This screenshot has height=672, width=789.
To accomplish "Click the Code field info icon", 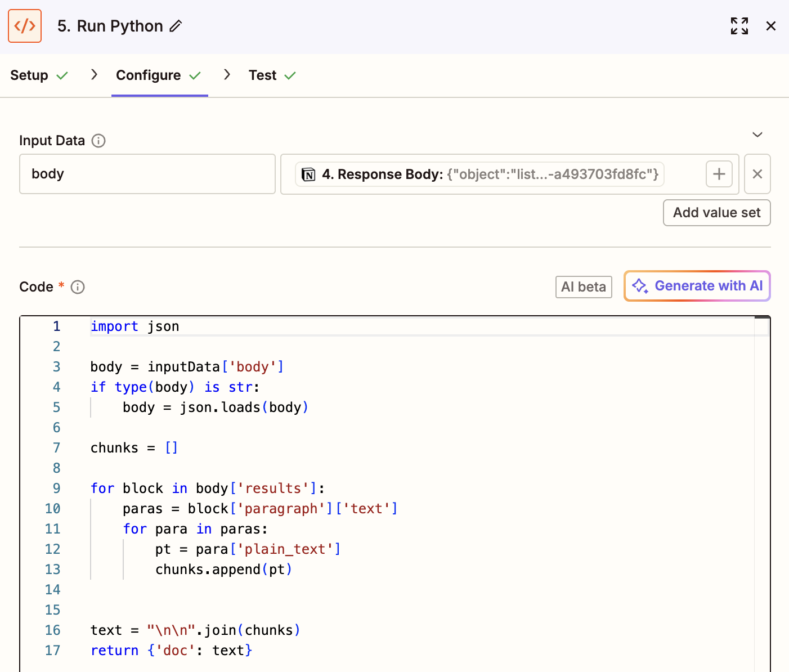I will (78, 287).
